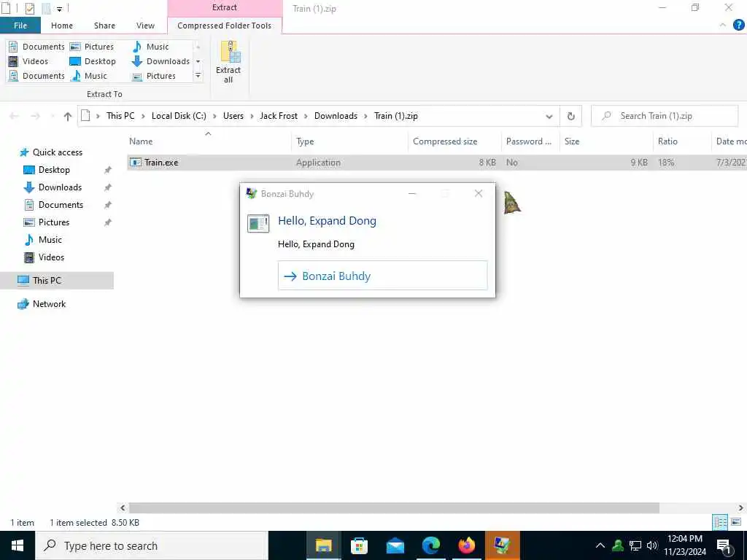The image size is (747, 560).
Task: Open the Share ribbon tab
Action: [x=104, y=26]
